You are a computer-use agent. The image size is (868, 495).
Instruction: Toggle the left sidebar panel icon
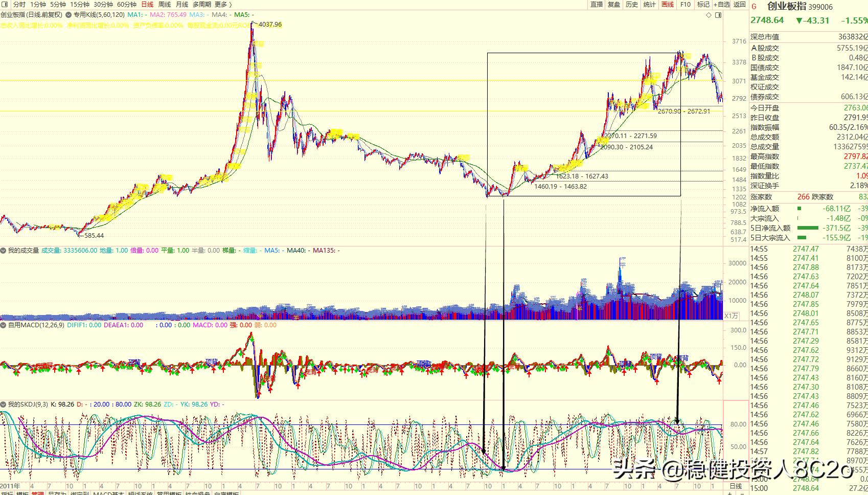[5, 4]
